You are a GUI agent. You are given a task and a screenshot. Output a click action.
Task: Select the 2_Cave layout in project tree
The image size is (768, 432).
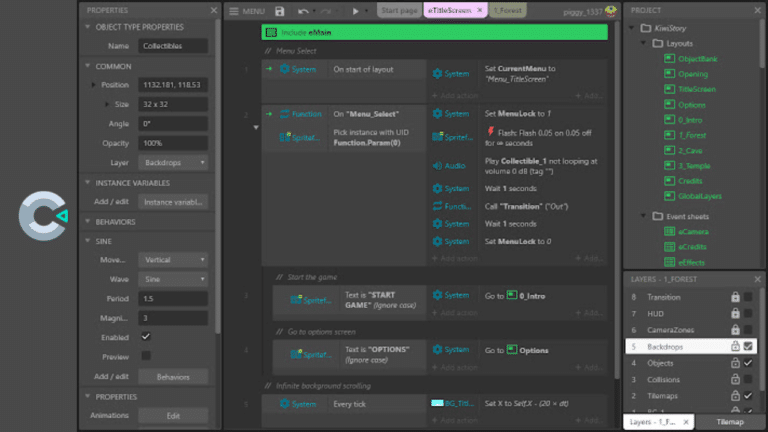coord(690,150)
